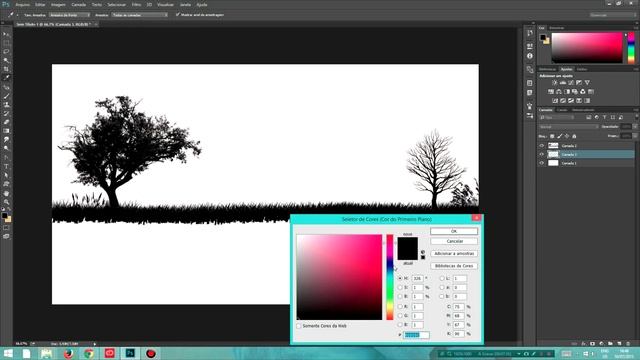
Task: Select the Spot Healing Brush tool
Action: point(6,87)
